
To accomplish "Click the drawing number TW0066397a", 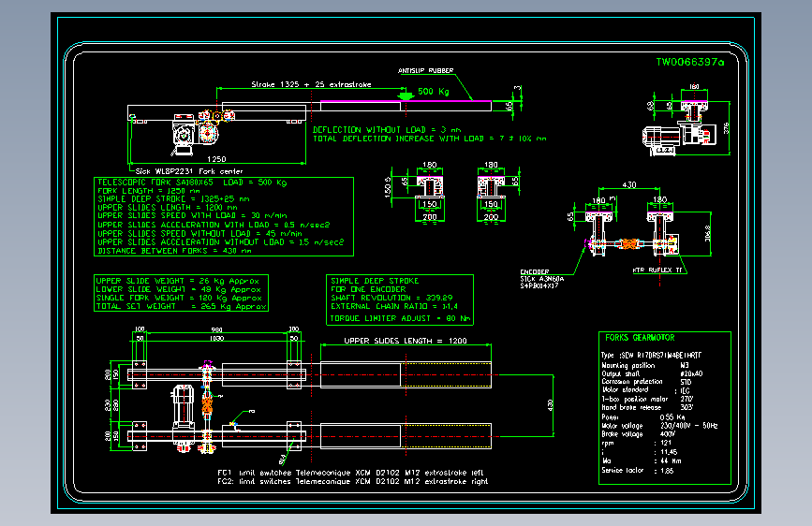I will coord(690,62).
